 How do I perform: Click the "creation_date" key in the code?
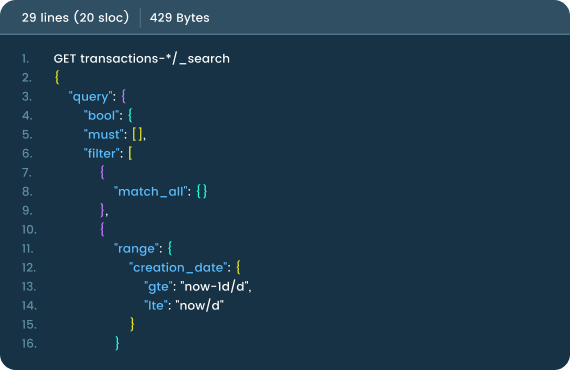tap(178, 268)
